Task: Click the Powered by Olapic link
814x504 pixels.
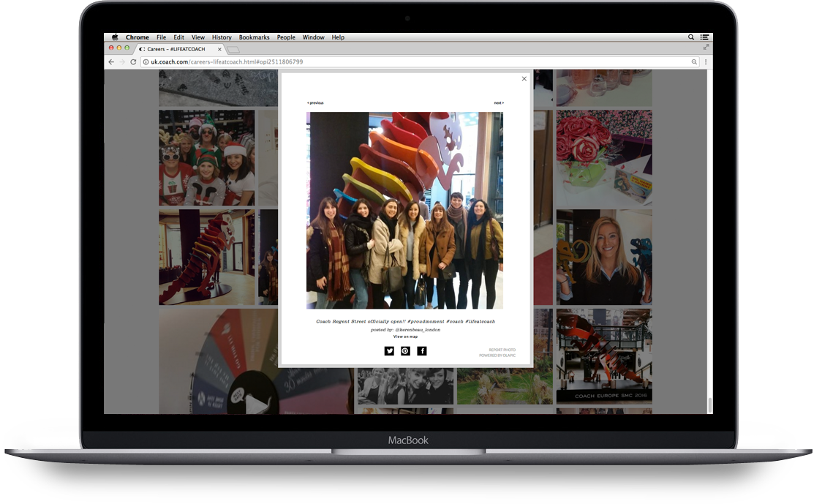Action: point(497,356)
